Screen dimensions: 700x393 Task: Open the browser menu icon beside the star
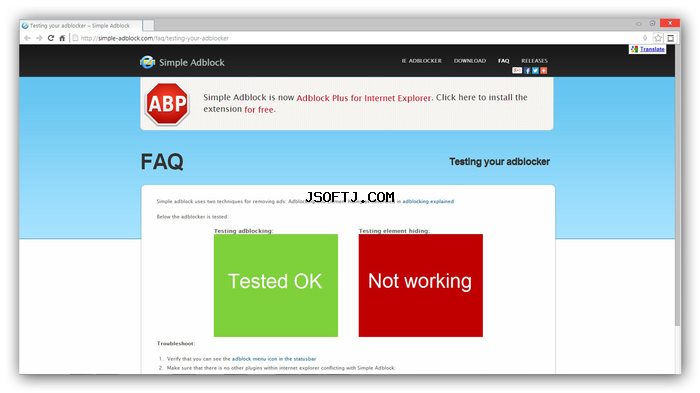(x=671, y=38)
